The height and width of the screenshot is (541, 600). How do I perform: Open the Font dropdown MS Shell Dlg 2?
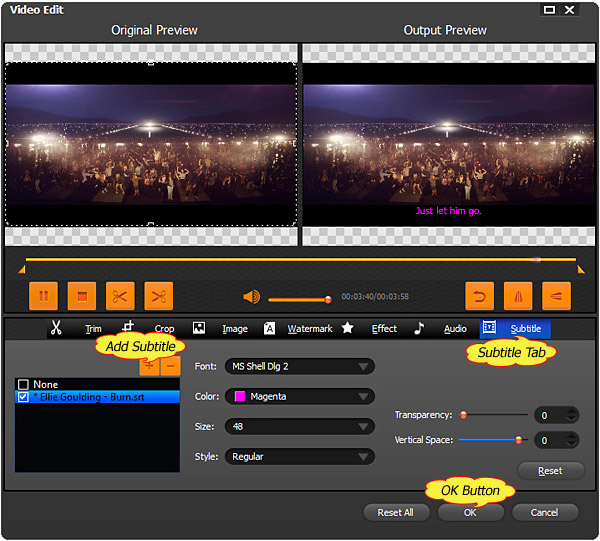(x=300, y=366)
